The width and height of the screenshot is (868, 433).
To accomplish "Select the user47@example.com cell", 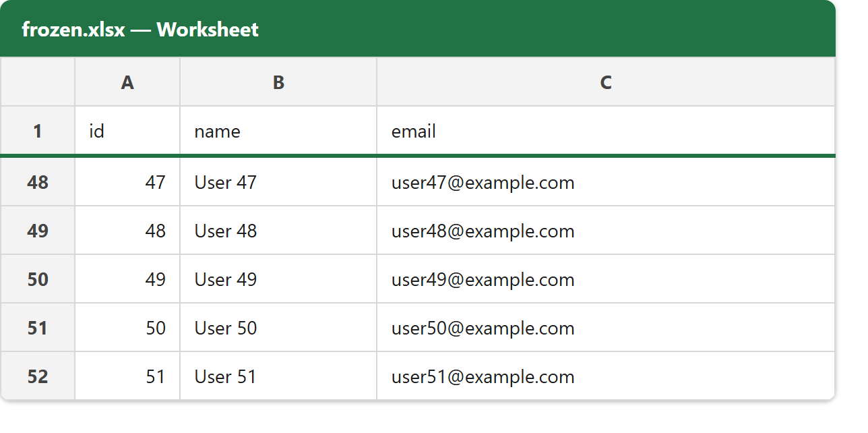I will (x=606, y=181).
